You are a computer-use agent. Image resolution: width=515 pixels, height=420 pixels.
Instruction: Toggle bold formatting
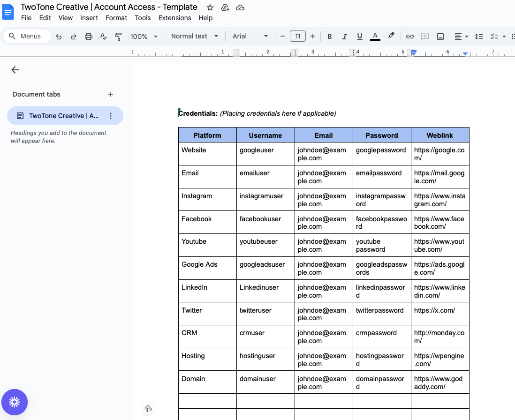click(x=329, y=37)
